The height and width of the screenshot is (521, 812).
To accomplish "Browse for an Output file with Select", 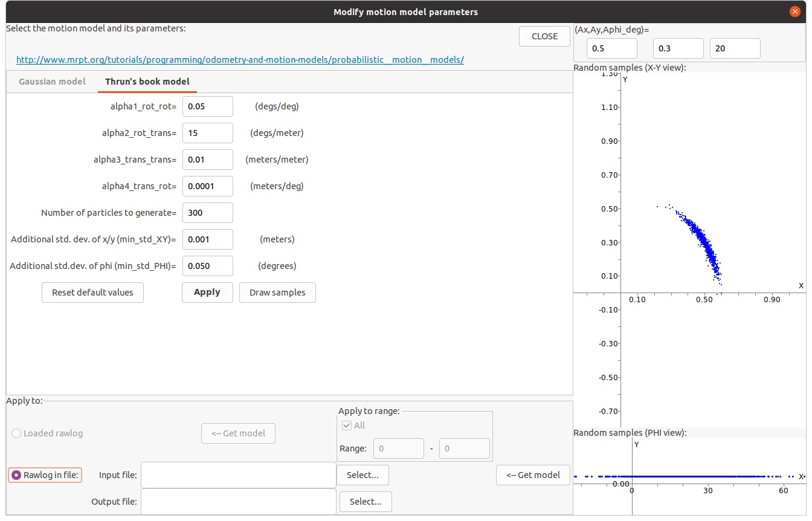I will (366, 502).
